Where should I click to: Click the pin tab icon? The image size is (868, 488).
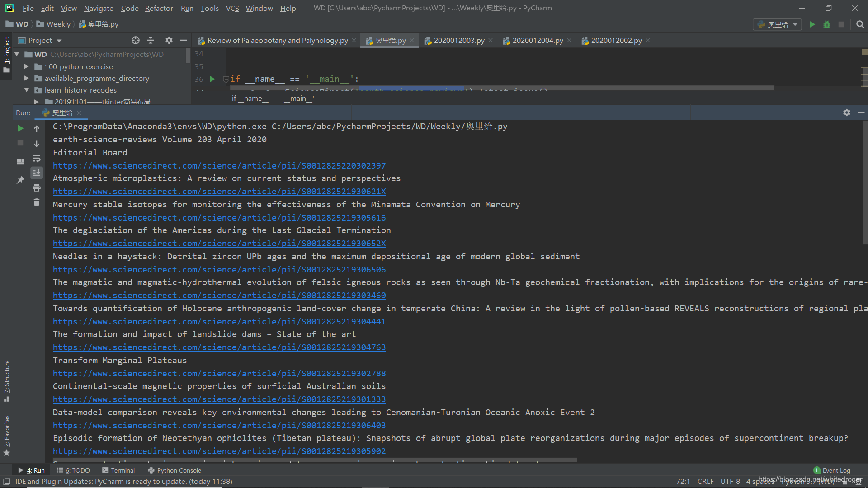click(20, 180)
